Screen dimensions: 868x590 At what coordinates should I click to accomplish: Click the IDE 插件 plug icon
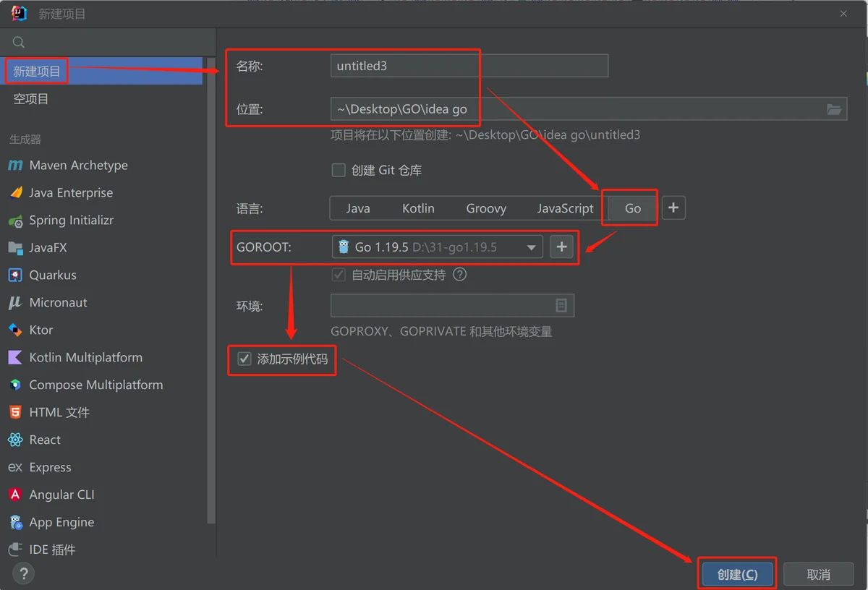15,550
